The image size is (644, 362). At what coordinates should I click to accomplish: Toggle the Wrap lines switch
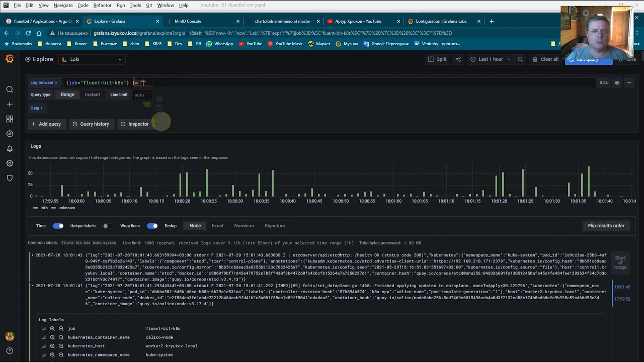point(152,226)
